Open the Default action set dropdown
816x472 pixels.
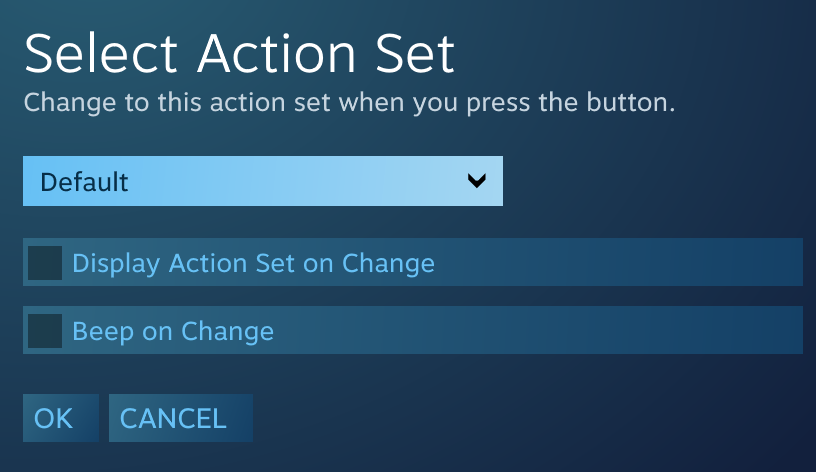(x=262, y=181)
